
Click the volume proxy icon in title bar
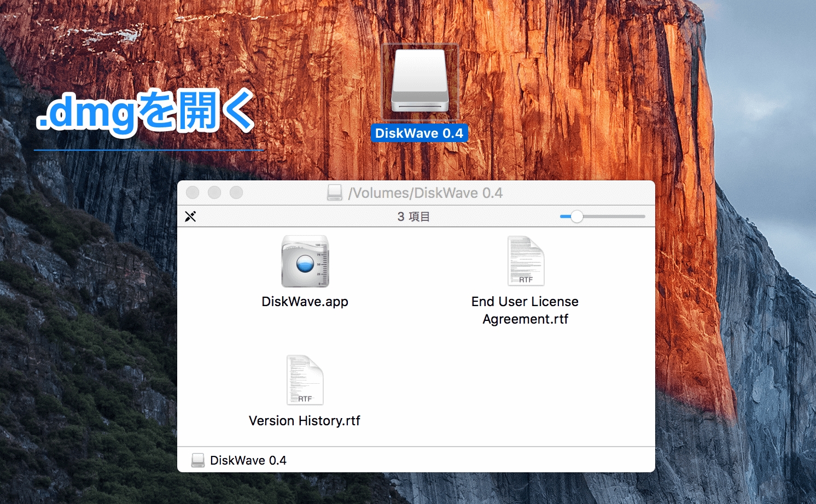(x=335, y=192)
